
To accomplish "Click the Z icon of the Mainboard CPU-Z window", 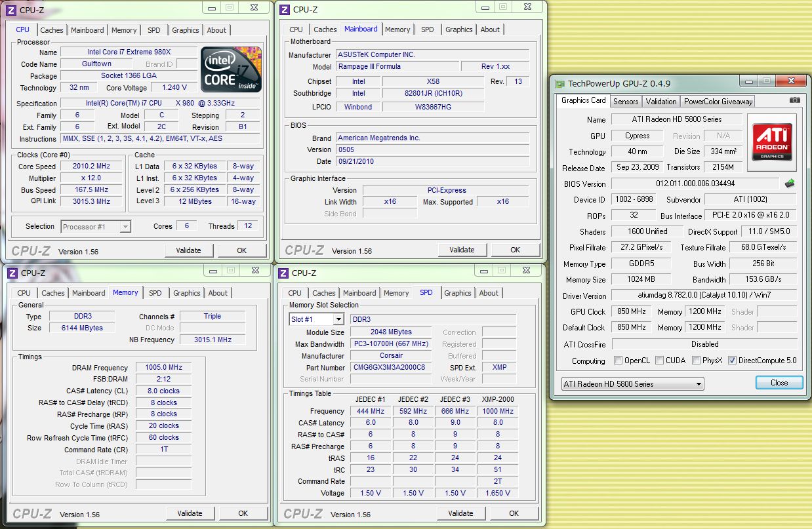I will click(284, 9).
